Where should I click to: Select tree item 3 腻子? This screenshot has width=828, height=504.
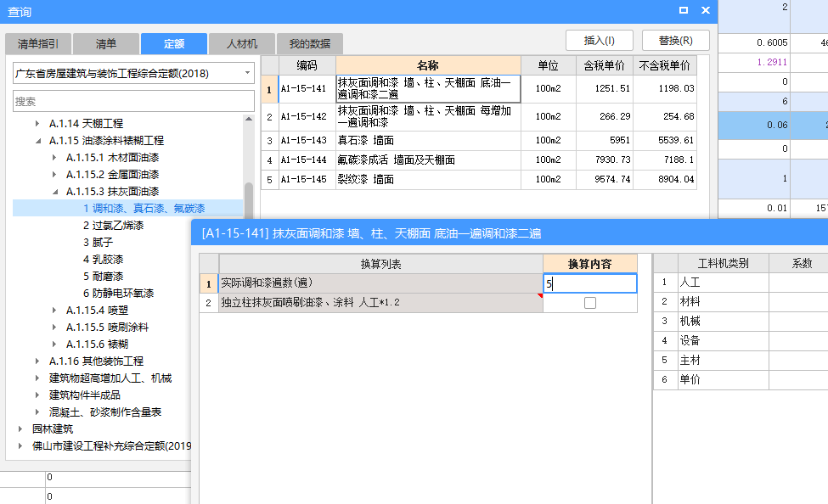pos(99,242)
